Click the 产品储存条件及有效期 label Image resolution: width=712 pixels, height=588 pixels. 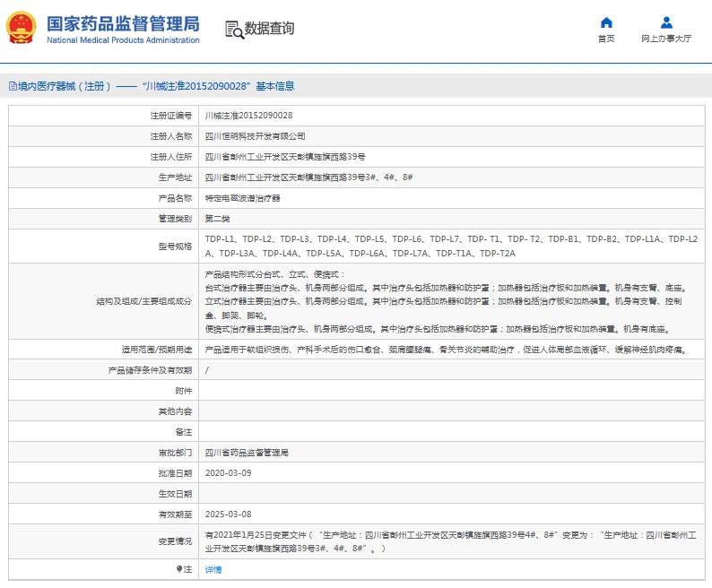151,370
